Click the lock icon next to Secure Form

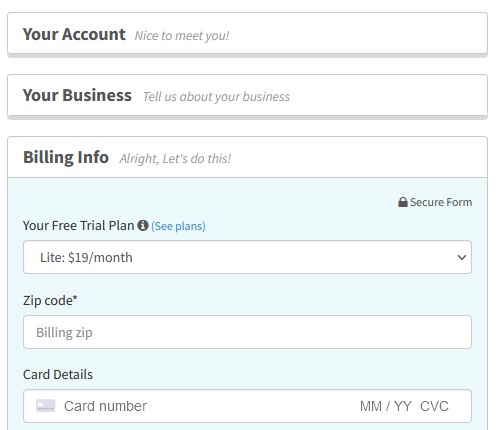click(403, 202)
